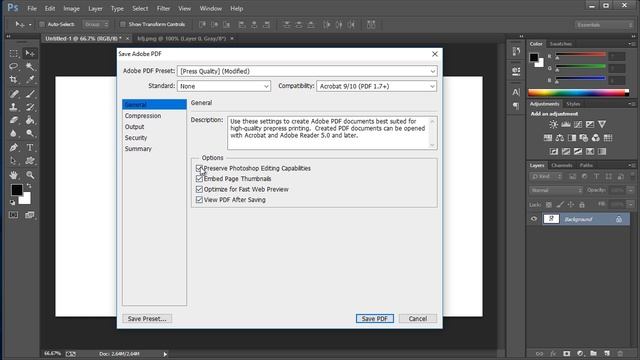
Task: Open the File menu
Action: pyautogui.click(x=32, y=8)
